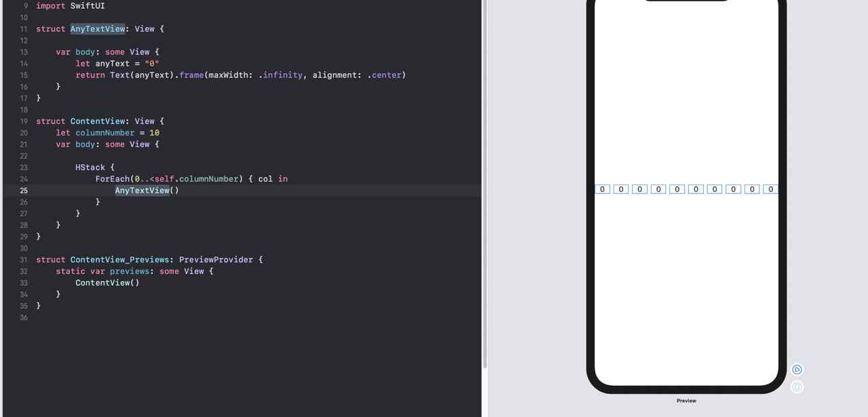Click the static keyword on line 32
The height and width of the screenshot is (417, 868).
tap(71, 271)
